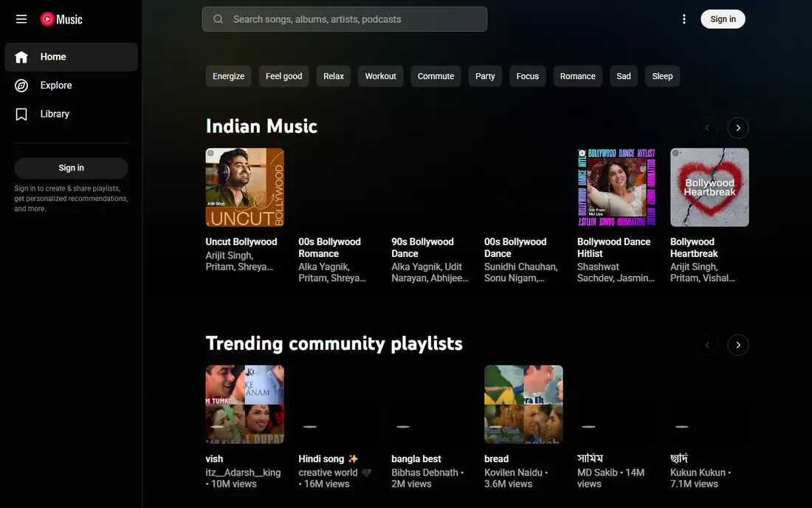Show next Trending community playlists
812x508 pixels.
click(738, 345)
